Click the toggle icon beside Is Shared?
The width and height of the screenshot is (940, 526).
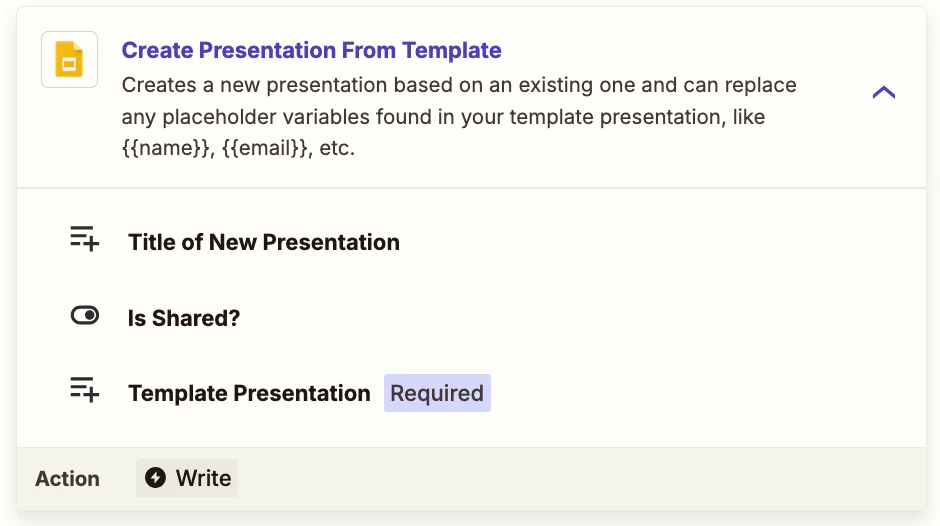pyautogui.click(x=85, y=315)
